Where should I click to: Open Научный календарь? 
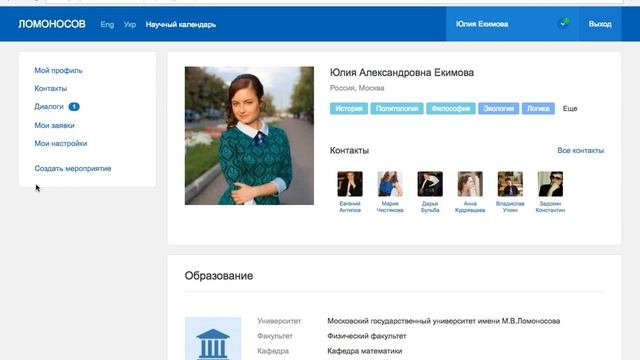181,24
